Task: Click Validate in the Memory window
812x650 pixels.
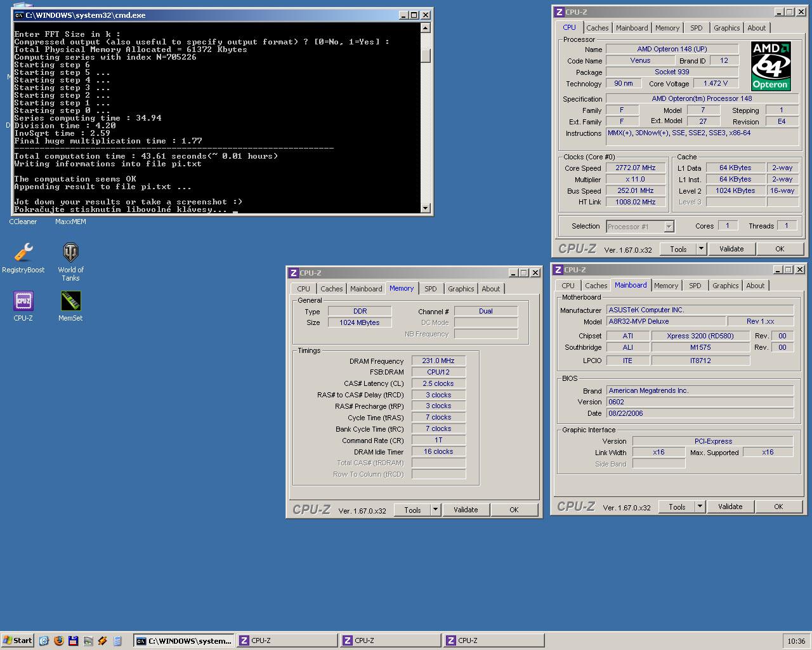Action: point(466,510)
